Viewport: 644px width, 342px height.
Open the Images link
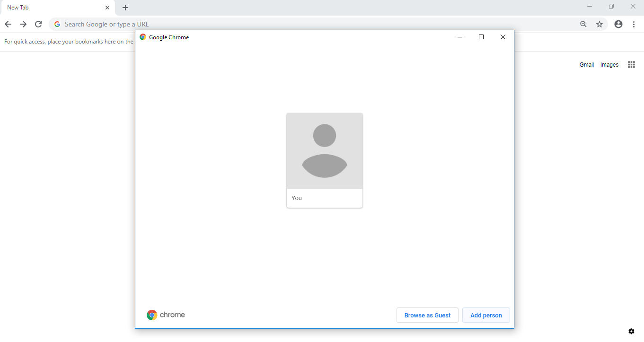tap(609, 65)
